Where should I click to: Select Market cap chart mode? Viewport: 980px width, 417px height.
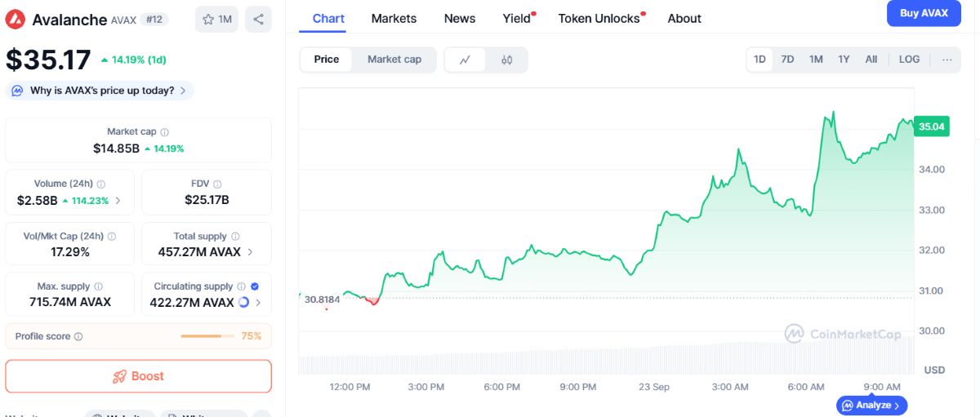[x=394, y=60]
